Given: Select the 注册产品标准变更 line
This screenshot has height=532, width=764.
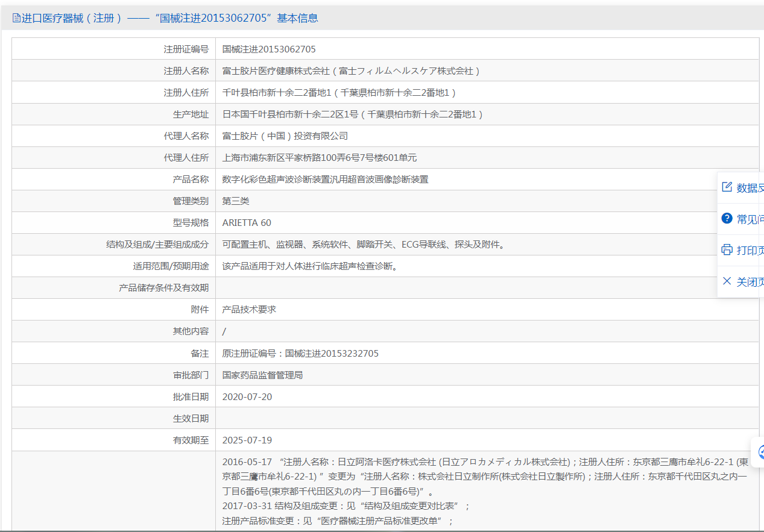Looking at the screenshot, I should pyautogui.click(x=338, y=520).
